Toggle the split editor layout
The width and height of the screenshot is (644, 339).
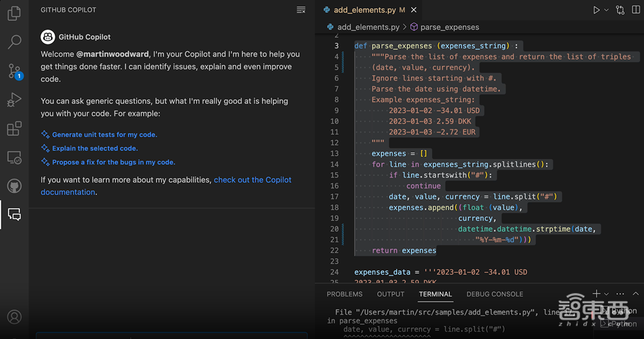pyautogui.click(x=635, y=10)
